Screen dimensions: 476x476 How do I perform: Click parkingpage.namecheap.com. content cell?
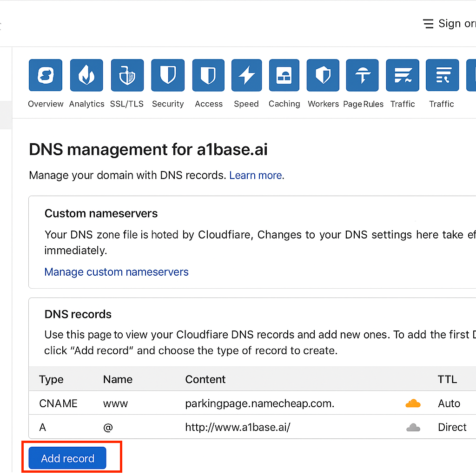click(260, 403)
